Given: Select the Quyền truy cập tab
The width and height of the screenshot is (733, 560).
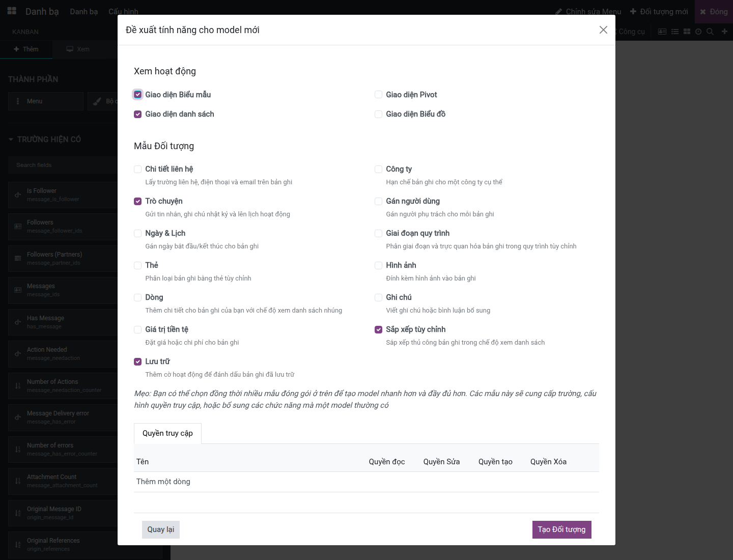Looking at the screenshot, I should [x=167, y=433].
